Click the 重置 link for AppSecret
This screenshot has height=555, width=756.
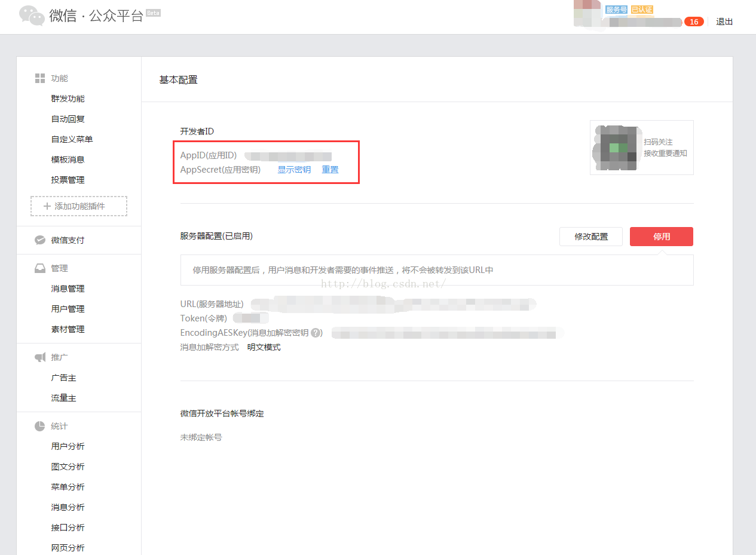(330, 170)
